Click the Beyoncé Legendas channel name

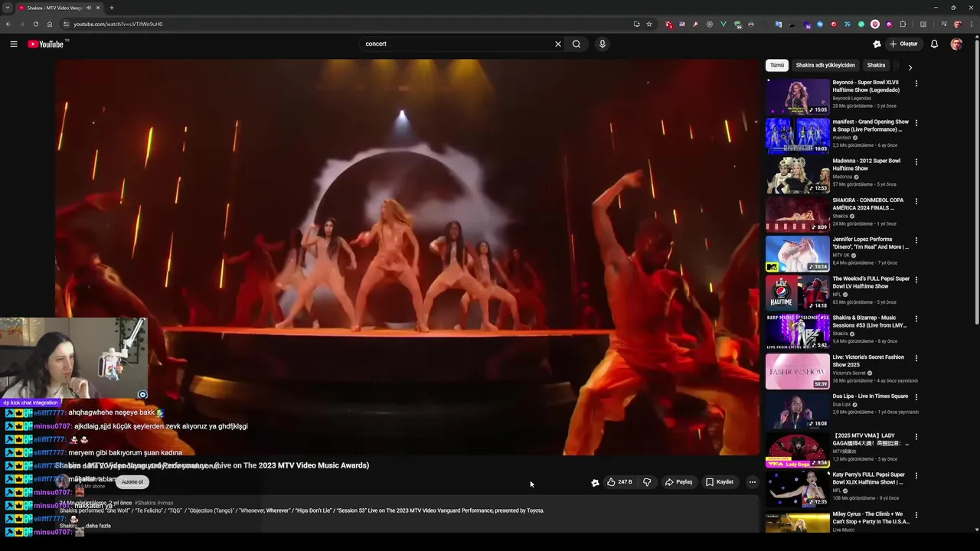click(x=852, y=98)
